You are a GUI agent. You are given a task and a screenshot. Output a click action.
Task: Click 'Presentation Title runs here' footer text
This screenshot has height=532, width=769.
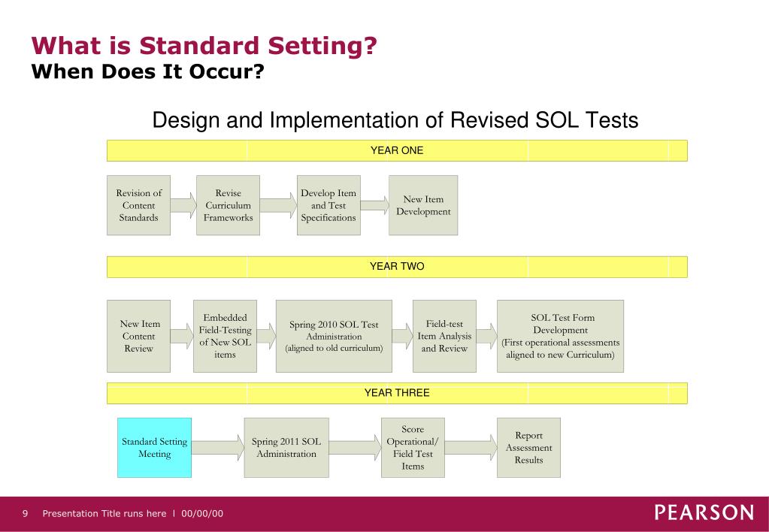[104, 514]
